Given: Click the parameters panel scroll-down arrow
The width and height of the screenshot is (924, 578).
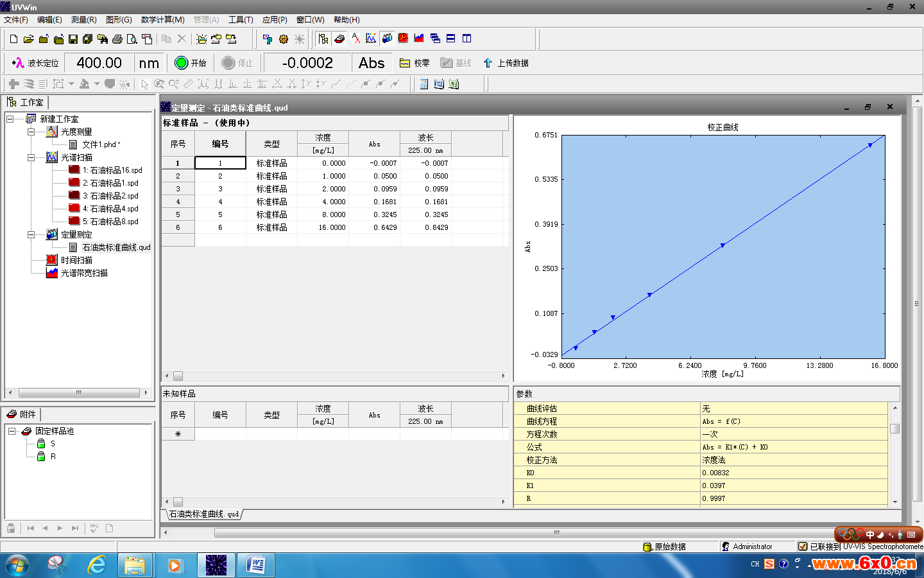Looking at the screenshot, I should click(895, 502).
